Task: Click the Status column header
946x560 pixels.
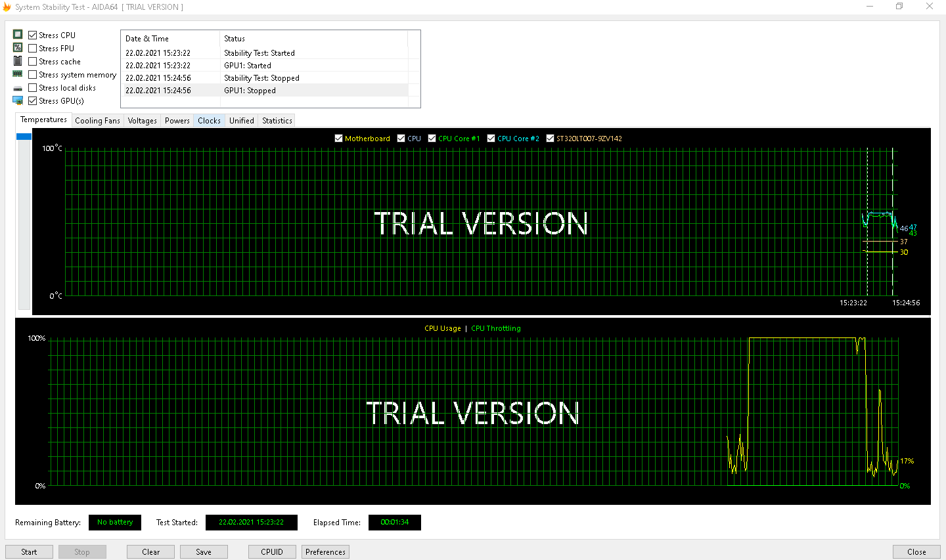Action: [x=314, y=39]
